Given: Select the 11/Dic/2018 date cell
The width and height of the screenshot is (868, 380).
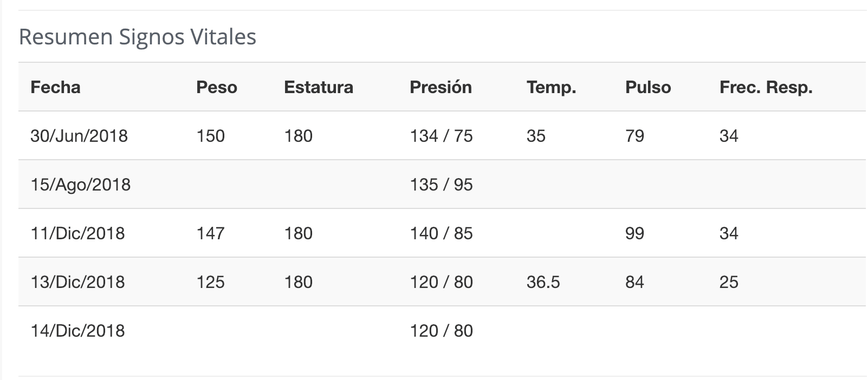Looking at the screenshot, I should [x=77, y=233].
